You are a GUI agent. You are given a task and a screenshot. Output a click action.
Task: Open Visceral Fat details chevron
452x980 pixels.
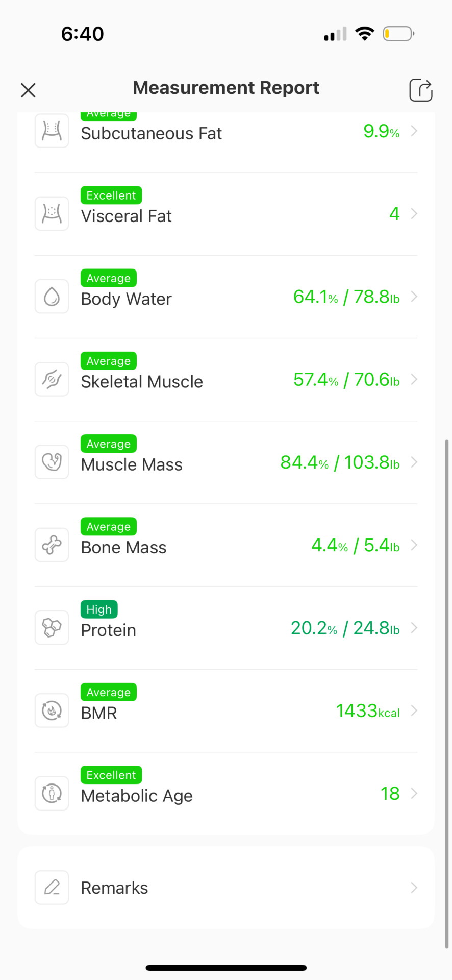tap(414, 213)
